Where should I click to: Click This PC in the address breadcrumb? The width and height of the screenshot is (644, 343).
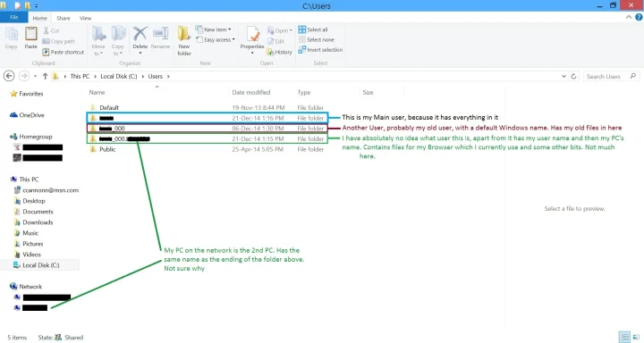tap(80, 76)
